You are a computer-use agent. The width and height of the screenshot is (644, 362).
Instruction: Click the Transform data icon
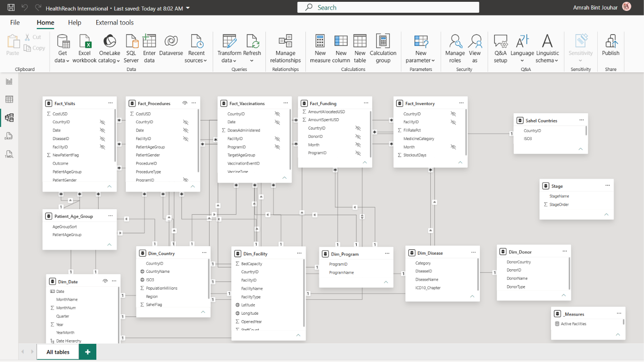point(229,42)
